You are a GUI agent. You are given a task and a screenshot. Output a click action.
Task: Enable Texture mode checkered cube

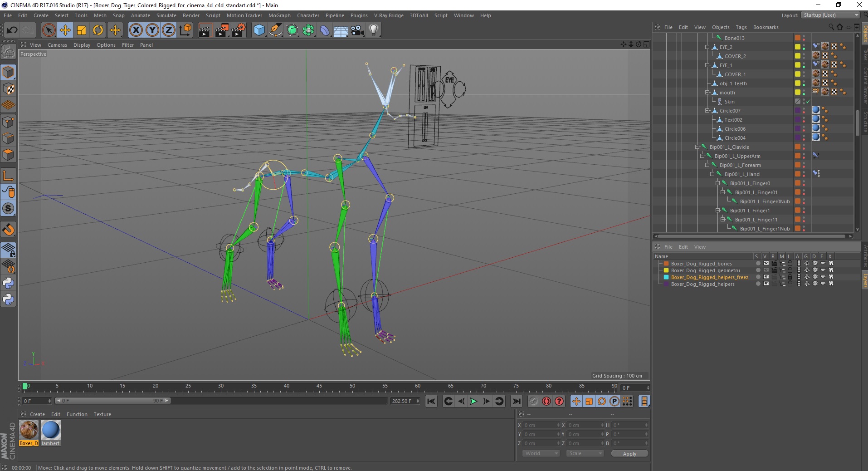[8, 89]
